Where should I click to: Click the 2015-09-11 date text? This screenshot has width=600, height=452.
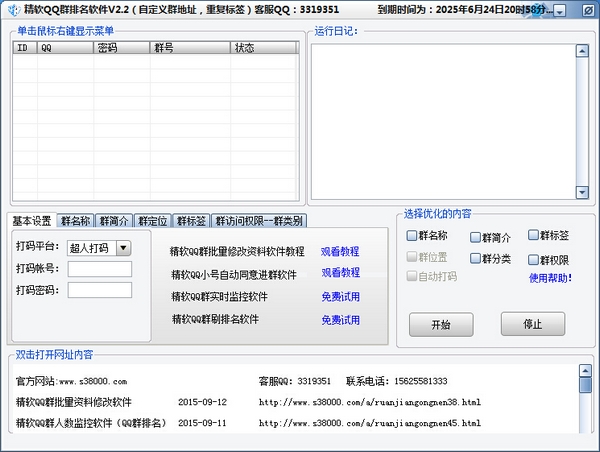point(202,423)
